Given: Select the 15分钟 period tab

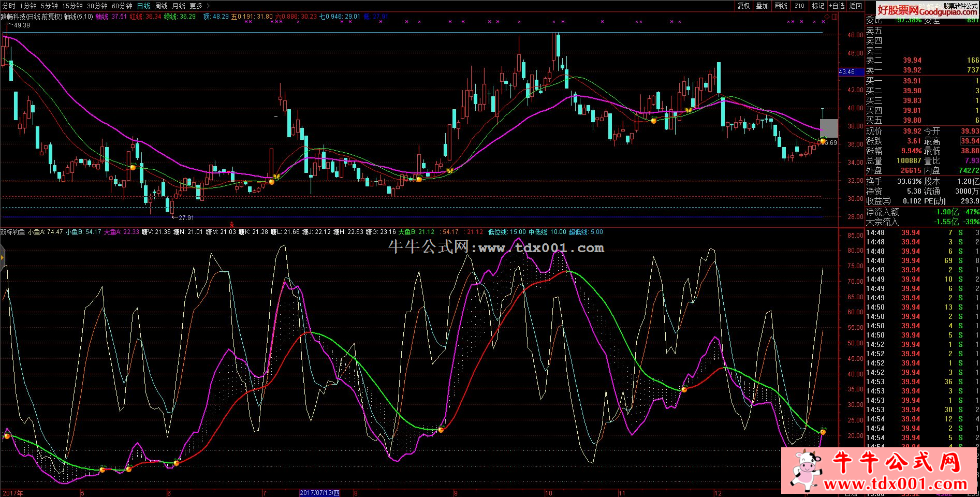Looking at the screenshot, I should (x=72, y=6).
